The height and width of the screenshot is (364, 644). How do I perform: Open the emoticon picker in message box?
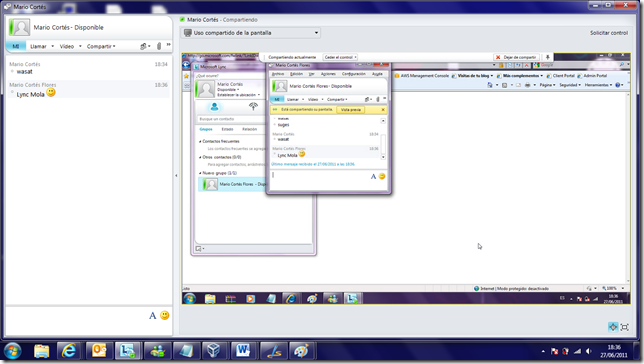coord(165,315)
